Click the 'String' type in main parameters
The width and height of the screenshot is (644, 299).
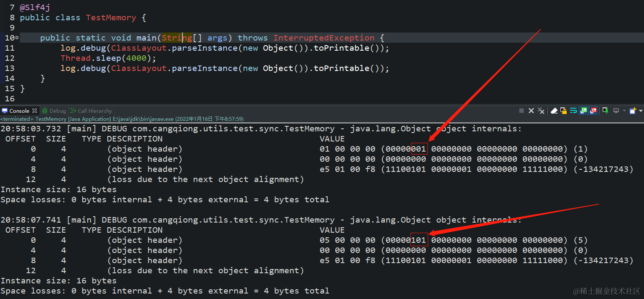click(x=177, y=38)
